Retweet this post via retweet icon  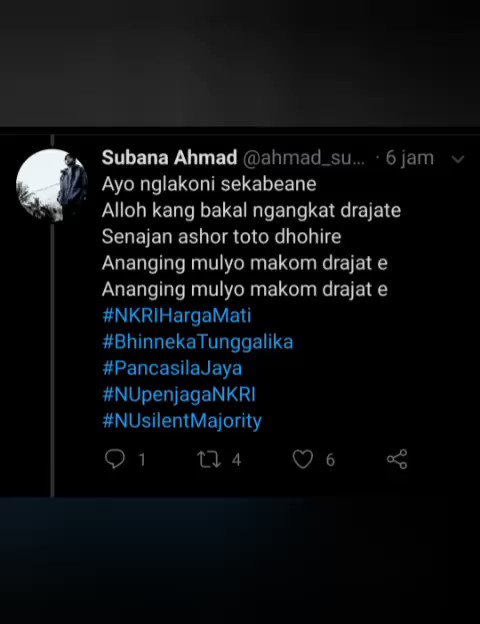[x=209, y=459]
